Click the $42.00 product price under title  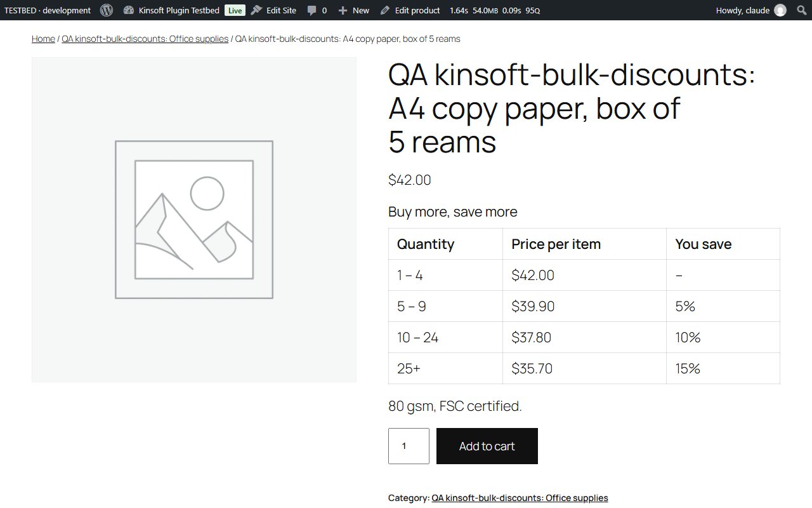tap(410, 180)
